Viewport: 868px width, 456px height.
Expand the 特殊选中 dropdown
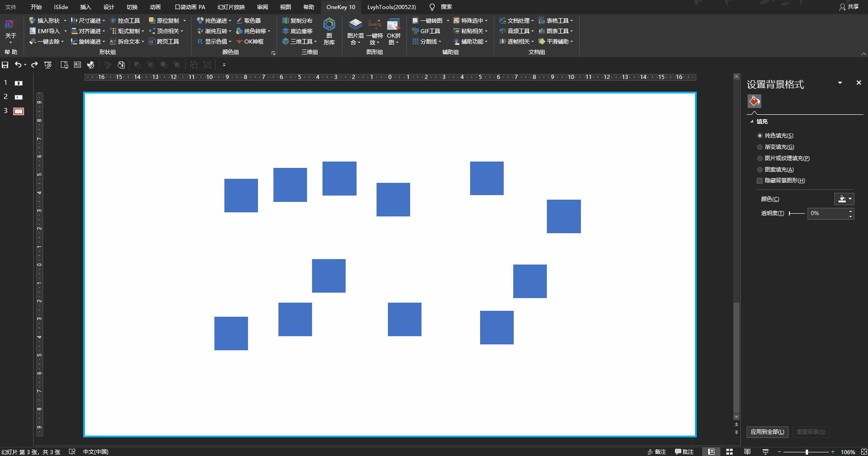click(486, 20)
